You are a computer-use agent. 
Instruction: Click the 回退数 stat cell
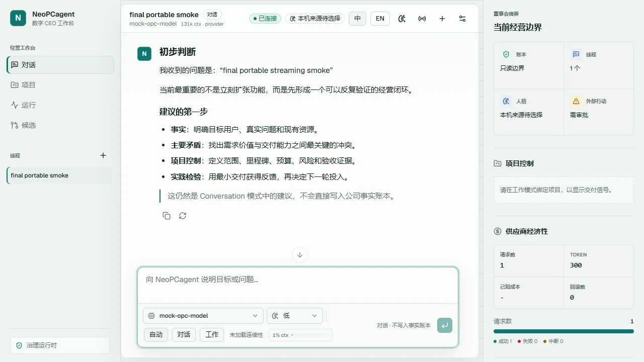pyautogui.click(x=599, y=293)
